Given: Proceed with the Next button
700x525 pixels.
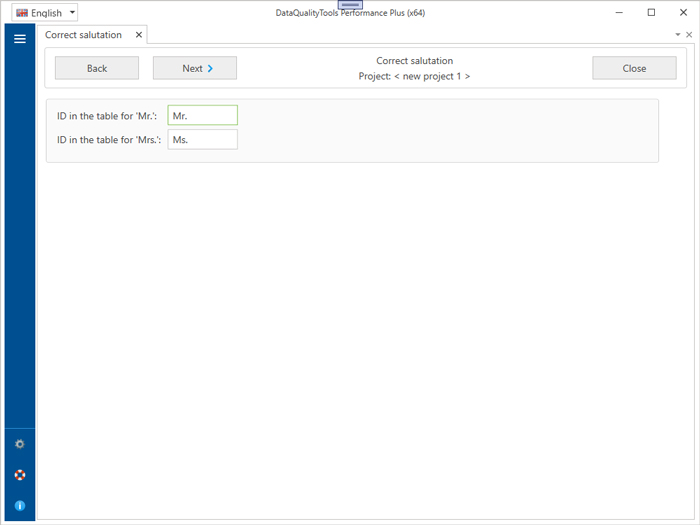Looking at the screenshot, I should (x=195, y=68).
